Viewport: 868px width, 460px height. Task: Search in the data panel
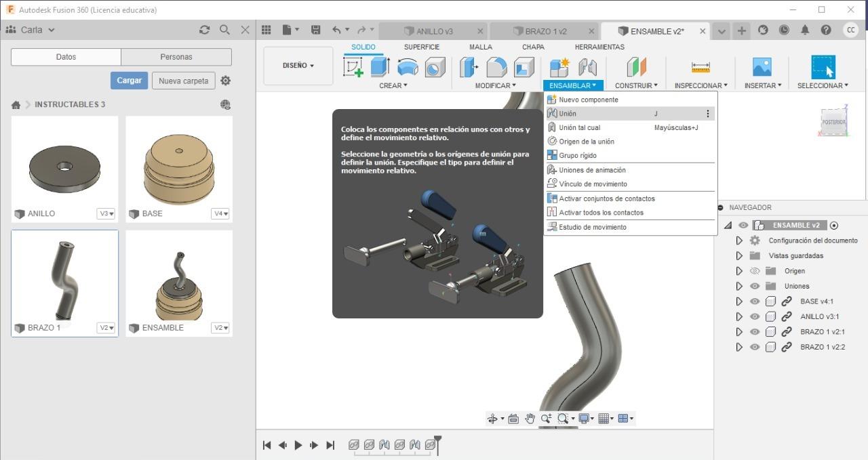[x=224, y=30]
